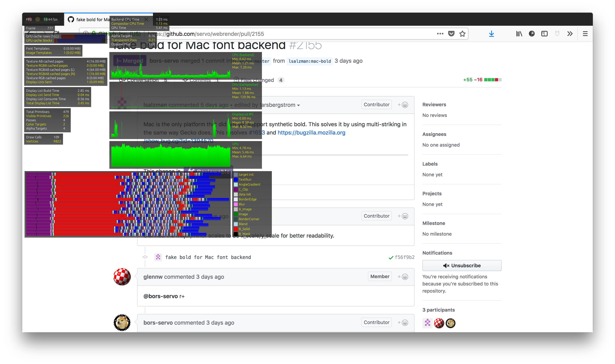This screenshot has width=615, height=364.
Task: Open Downloads via blue download arrow
Action: (x=491, y=34)
